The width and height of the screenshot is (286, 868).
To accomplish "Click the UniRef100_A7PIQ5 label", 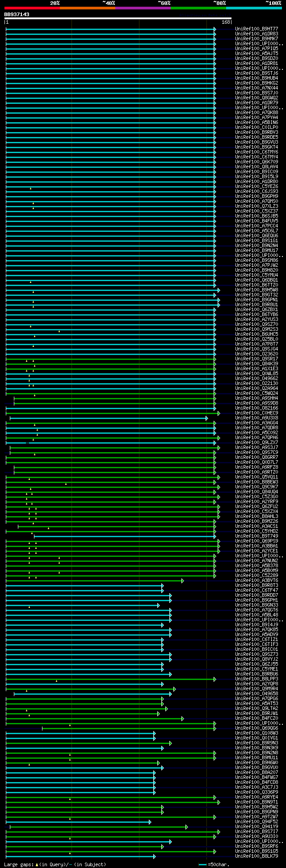I will click(x=257, y=49).
